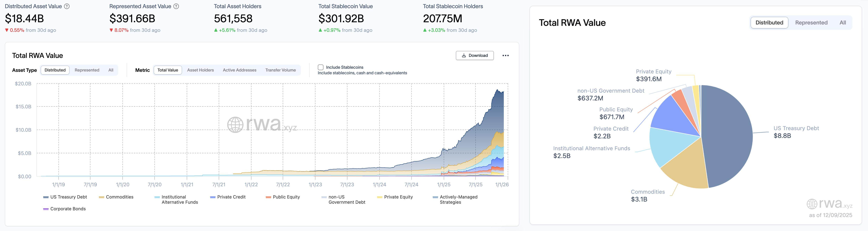Toggle Corporate Bonds legend item
This screenshot has width=868, height=231.
(68, 209)
